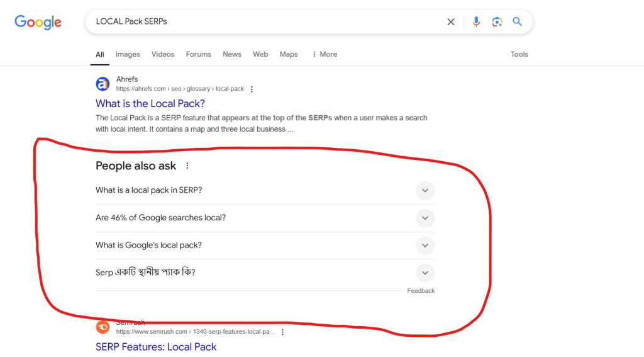644x357 pixels.
Task: Switch to the Images tab
Action: point(128,54)
